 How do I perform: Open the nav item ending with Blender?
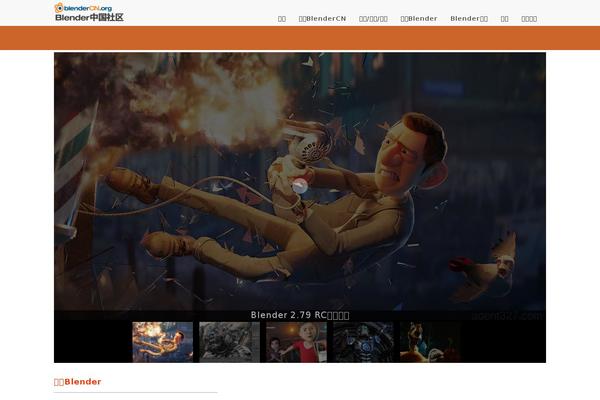pyautogui.click(x=419, y=19)
